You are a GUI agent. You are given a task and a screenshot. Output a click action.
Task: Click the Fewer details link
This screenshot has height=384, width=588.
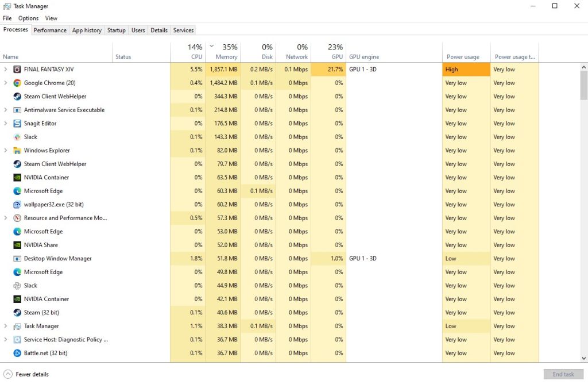coord(32,374)
